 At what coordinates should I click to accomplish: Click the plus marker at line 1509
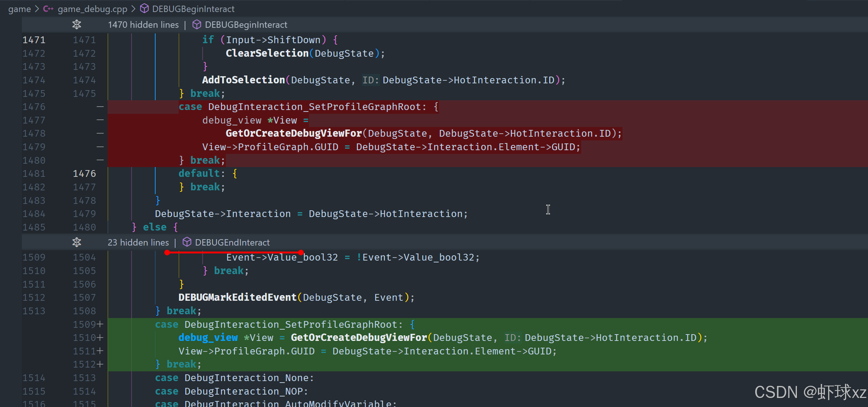point(100,324)
